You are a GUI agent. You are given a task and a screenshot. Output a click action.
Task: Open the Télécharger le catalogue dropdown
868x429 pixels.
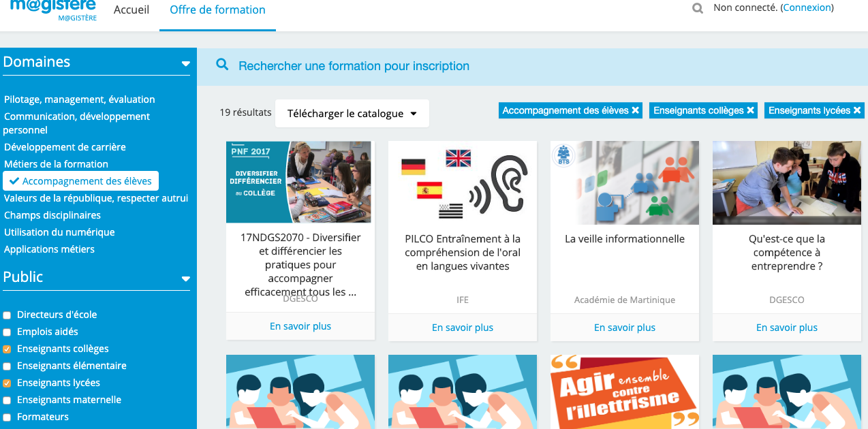point(352,114)
